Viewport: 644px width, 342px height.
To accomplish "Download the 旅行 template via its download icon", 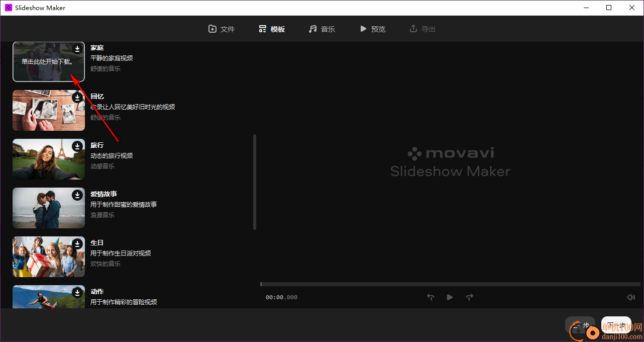I will 77,146.
